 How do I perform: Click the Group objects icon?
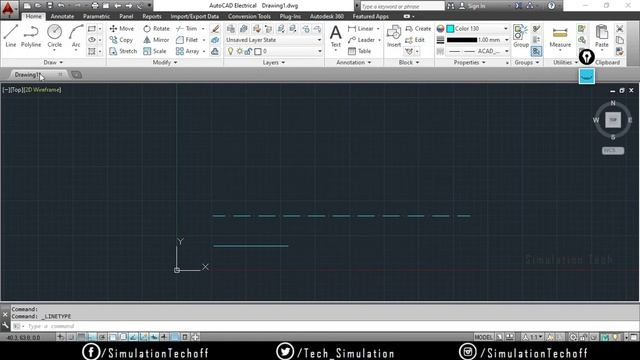pos(520,36)
